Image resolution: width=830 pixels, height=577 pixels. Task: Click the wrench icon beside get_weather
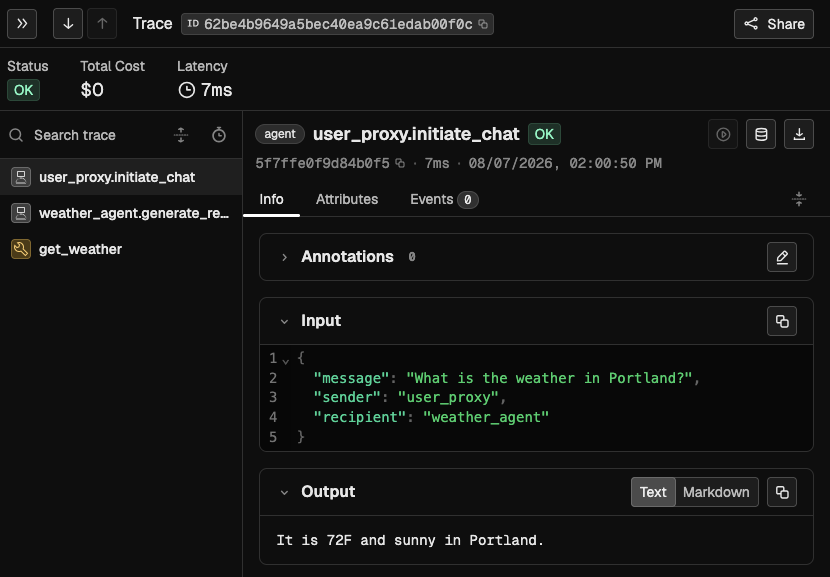pos(21,249)
